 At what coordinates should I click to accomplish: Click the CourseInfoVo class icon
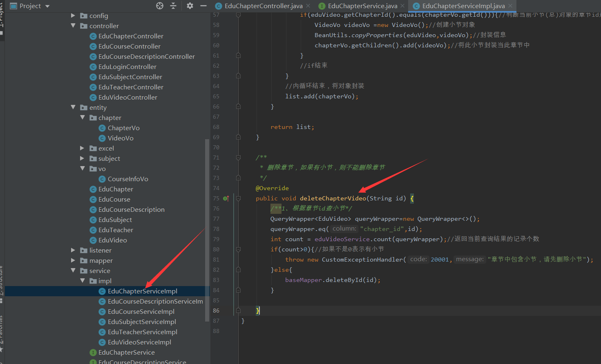[102, 179]
